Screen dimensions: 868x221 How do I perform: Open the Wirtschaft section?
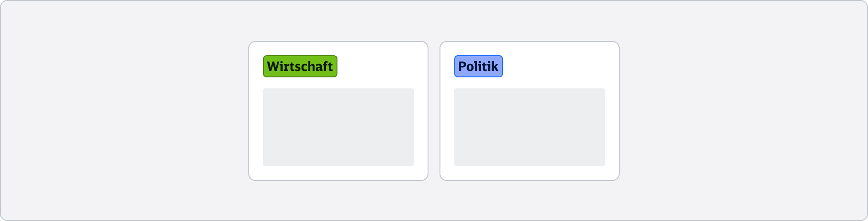tap(300, 66)
